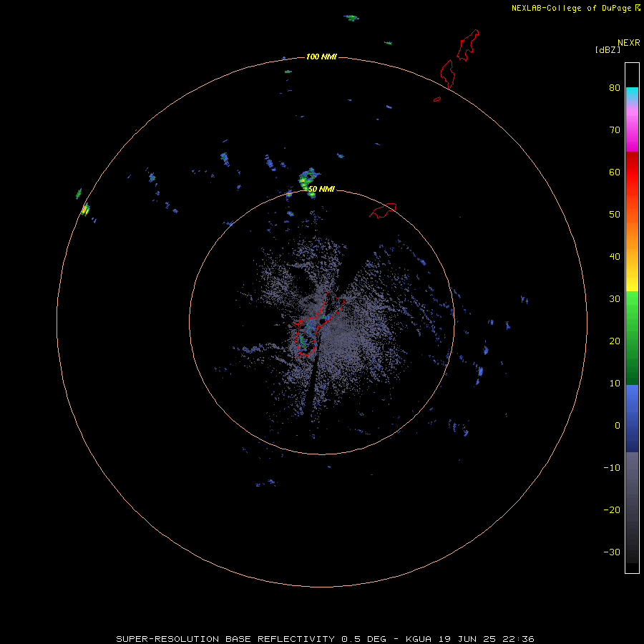Click the 10 value on dBZ scale
Screen dimensions: 644x644
[615, 384]
